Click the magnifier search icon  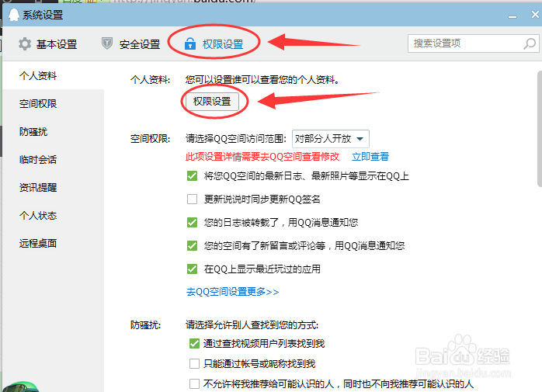pyautogui.click(x=530, y=43)
